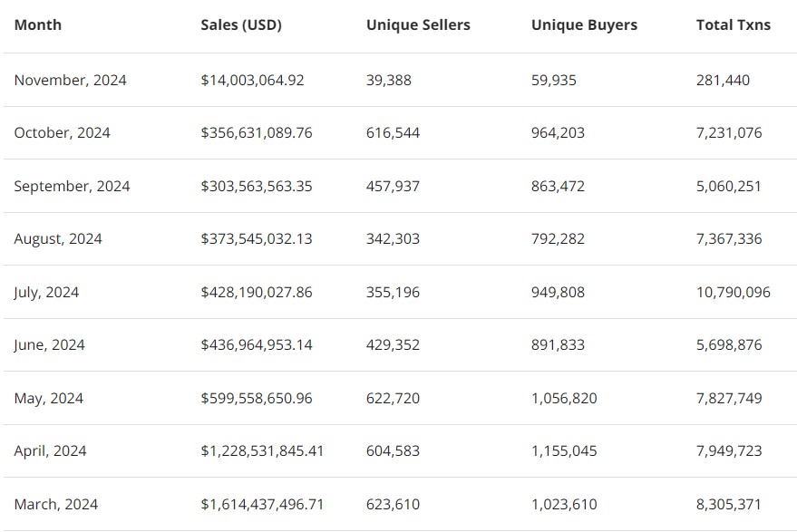Click March, 2024 sales figure $1,614,437,496.71
797x532 pixels.
262,504
